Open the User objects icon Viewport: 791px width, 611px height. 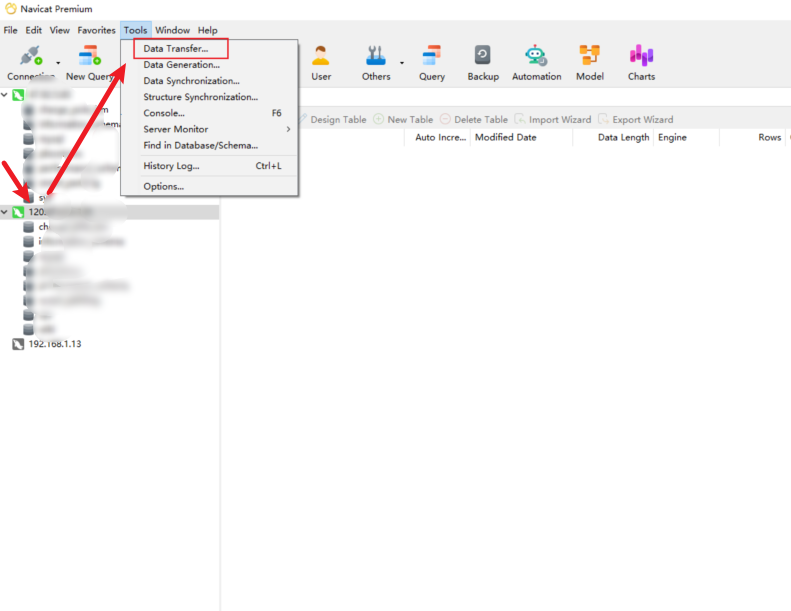pos(321,55)
